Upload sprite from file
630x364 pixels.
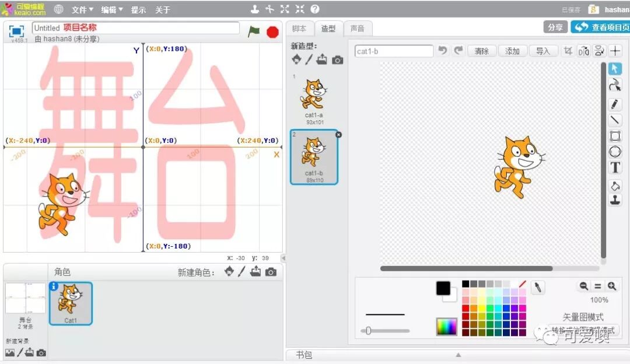click(256, 272)
